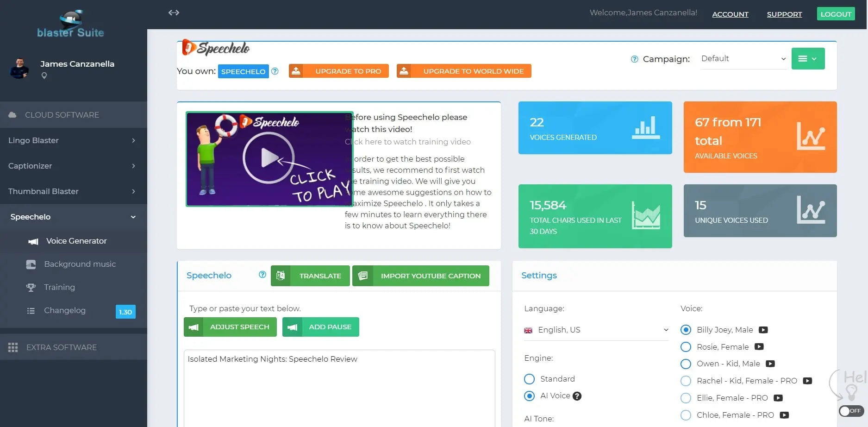868x427 pixels.
Task: Click the location pin under user name
Action: point(44,75)
